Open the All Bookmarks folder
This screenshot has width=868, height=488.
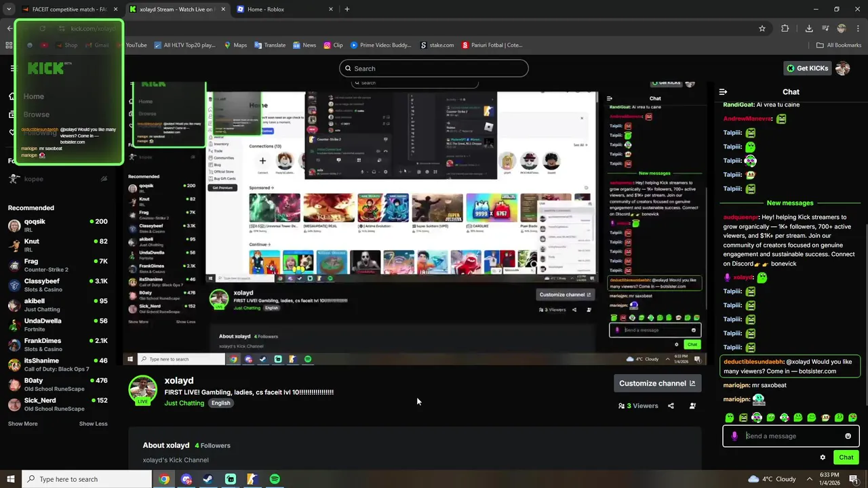tap(838, 45)
